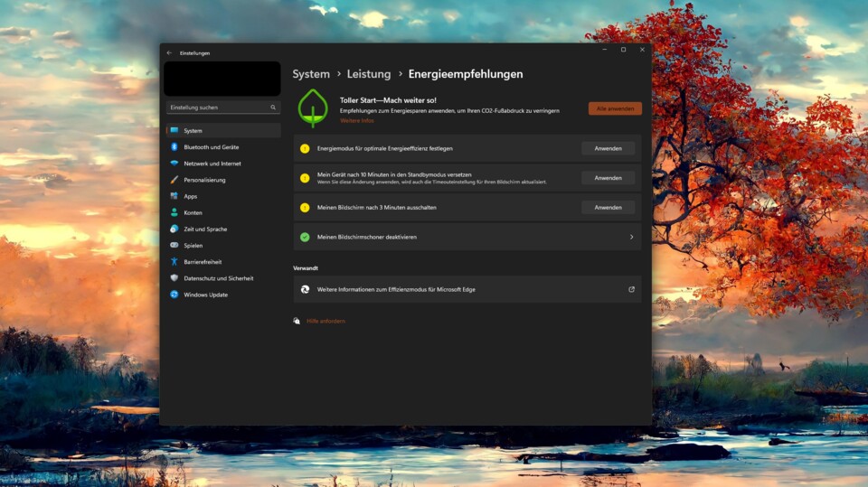Click the Hilfe anfordern link
The height and width of the screenshot is (487, 868).
(325, 321)
